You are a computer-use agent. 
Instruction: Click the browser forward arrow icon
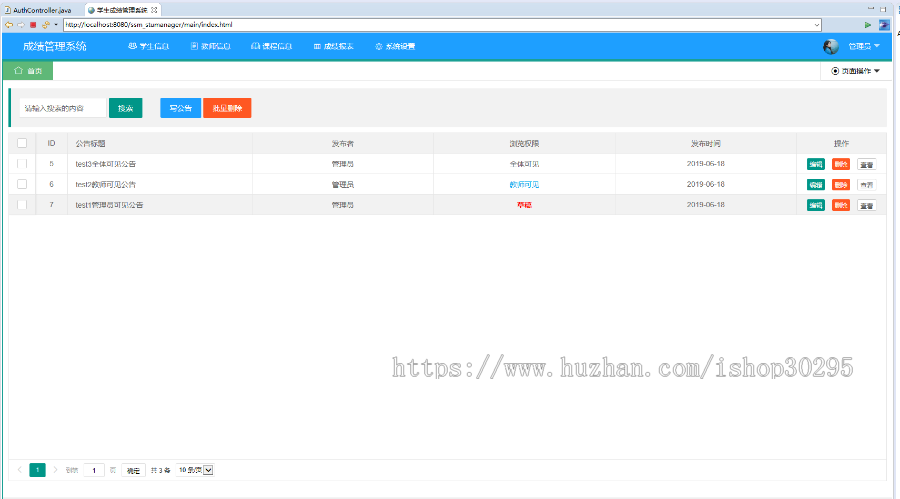coord(21,25)
